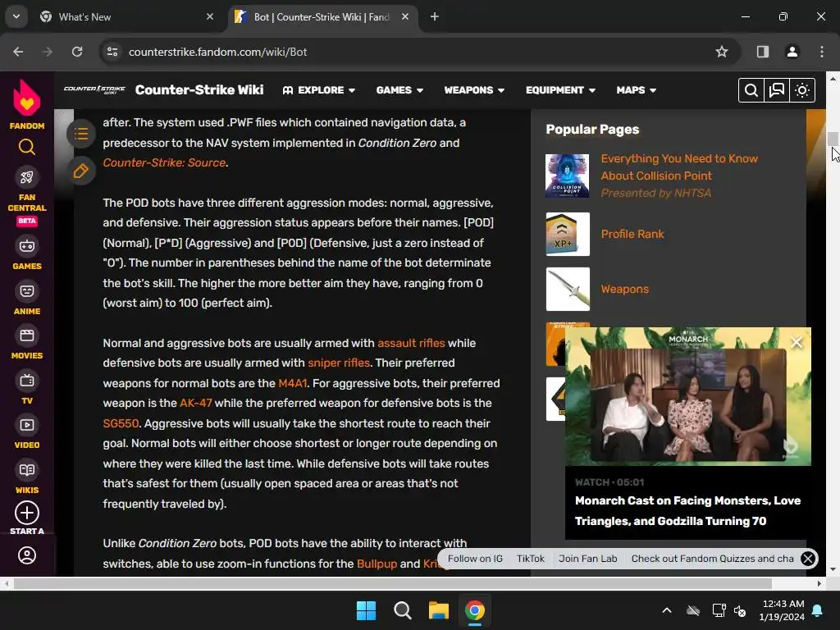Follow the sniper rifles link
This screenshot has height=630, width=840.
click(339, 363)
